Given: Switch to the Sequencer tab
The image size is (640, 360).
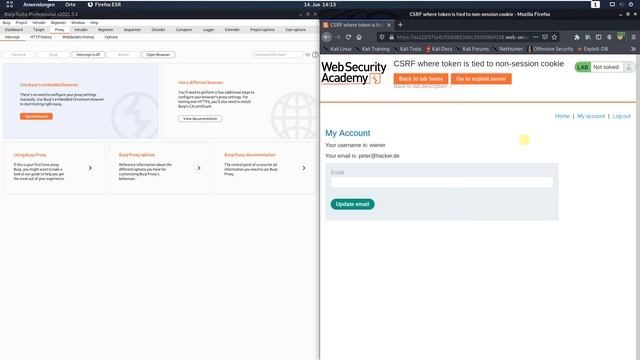Looking at the screenshot, I should pos(132,30).
